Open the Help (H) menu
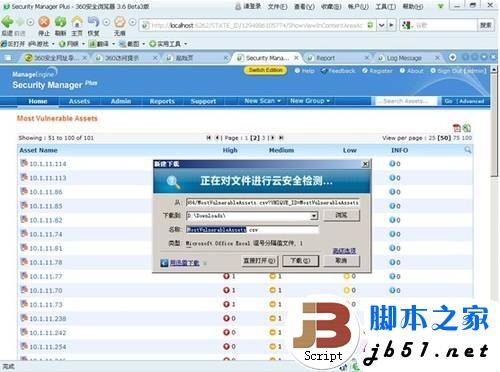 pos(413,6)
